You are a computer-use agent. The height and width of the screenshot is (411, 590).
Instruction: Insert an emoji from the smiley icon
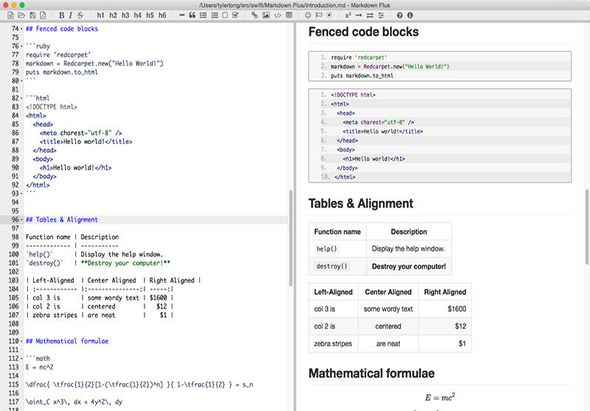[308, 15]
